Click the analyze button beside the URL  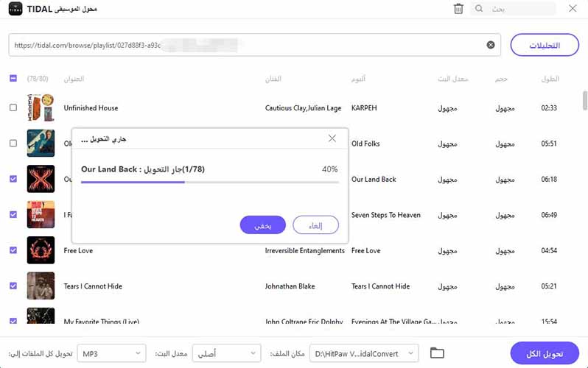[x=545, y=45]
